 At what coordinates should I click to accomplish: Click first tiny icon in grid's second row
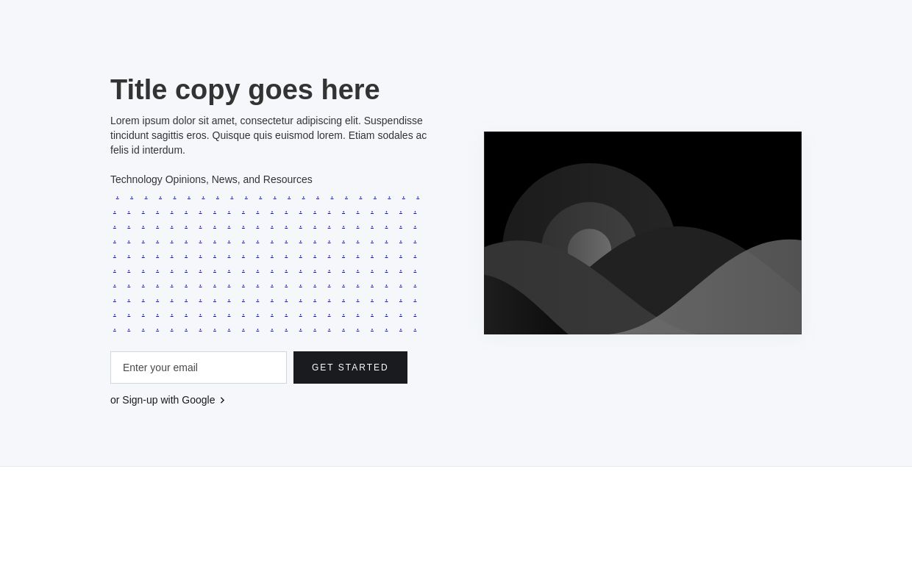(115, 212)
